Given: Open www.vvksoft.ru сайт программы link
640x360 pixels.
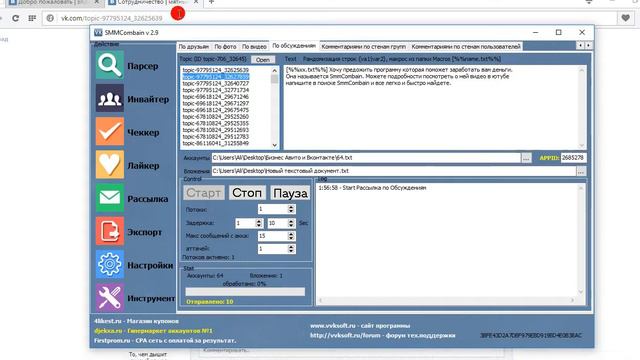Looking at the screenshot, I should 360,326.
